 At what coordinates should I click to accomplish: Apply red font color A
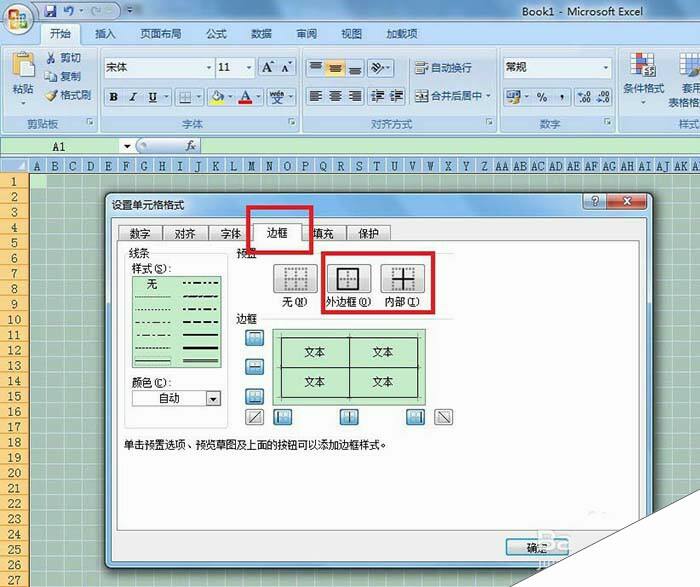(x=245, y=97)
